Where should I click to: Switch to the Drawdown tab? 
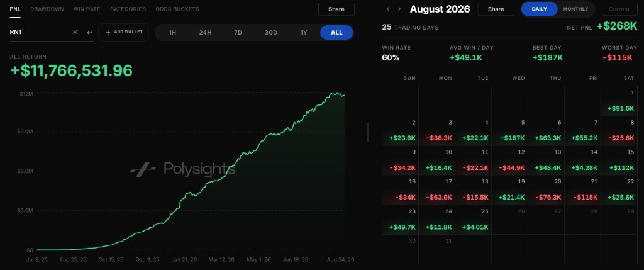47,9
